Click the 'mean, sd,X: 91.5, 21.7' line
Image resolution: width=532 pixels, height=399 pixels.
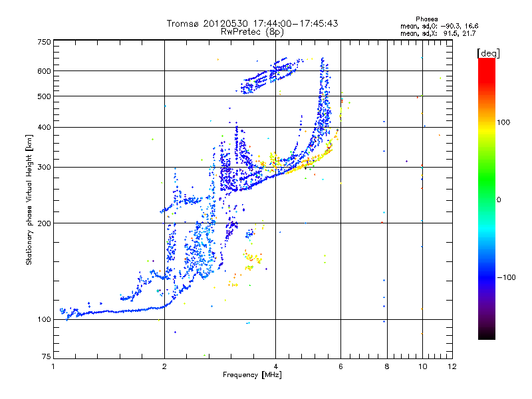[x=438, y=33]
